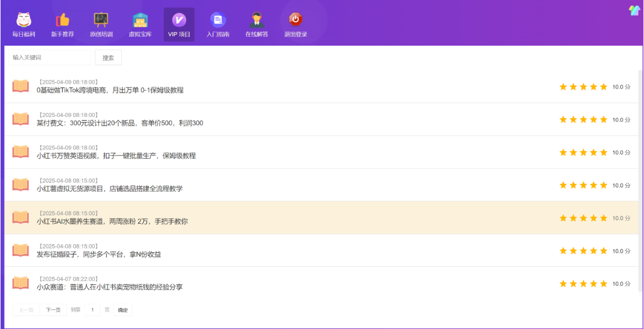Click the shirt theme icon at top right
This screenshot has width=644, height=329.
(x=634, y=10)
